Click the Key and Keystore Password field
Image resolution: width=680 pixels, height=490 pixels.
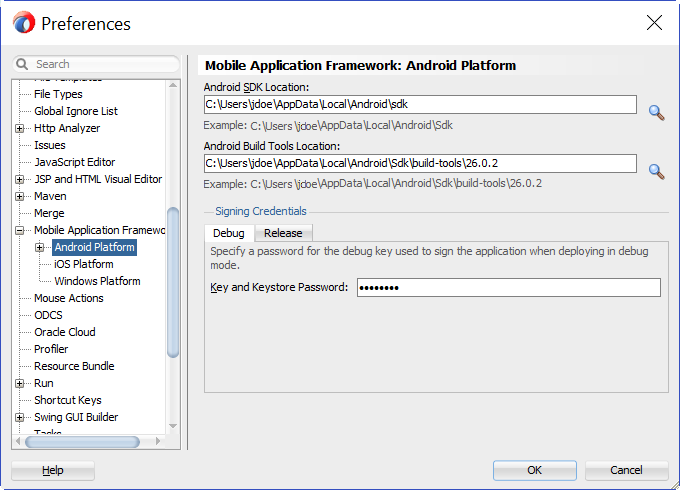coord(509,287)
